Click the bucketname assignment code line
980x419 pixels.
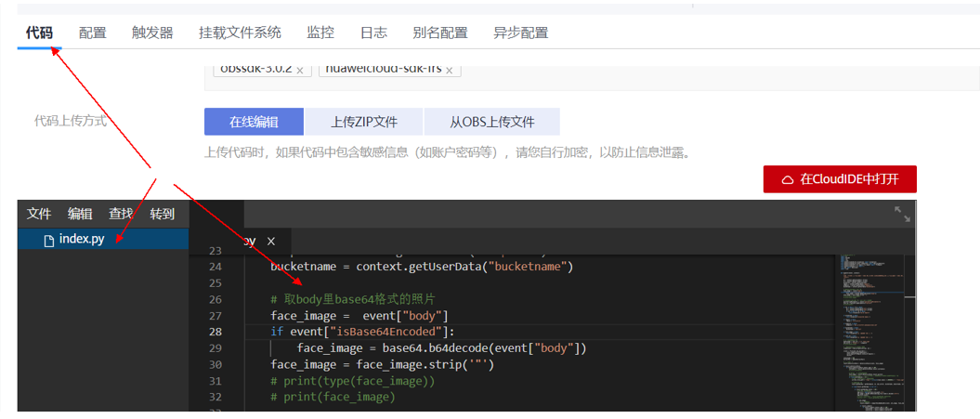pos(422,267)
